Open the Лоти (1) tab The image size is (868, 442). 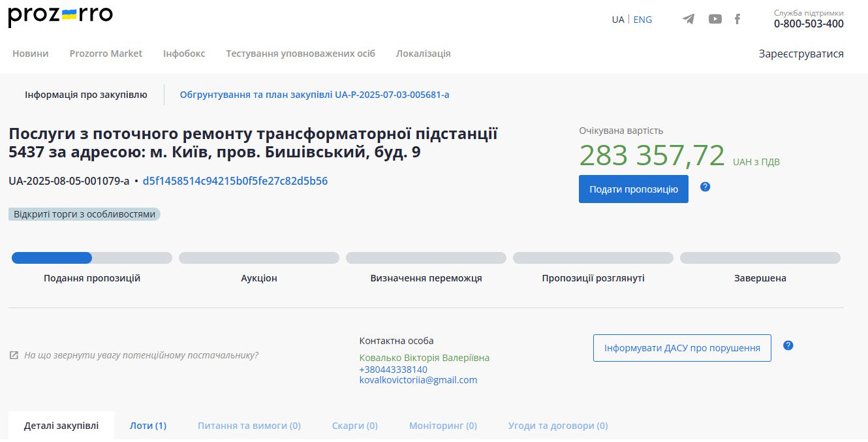coord(147,426)
